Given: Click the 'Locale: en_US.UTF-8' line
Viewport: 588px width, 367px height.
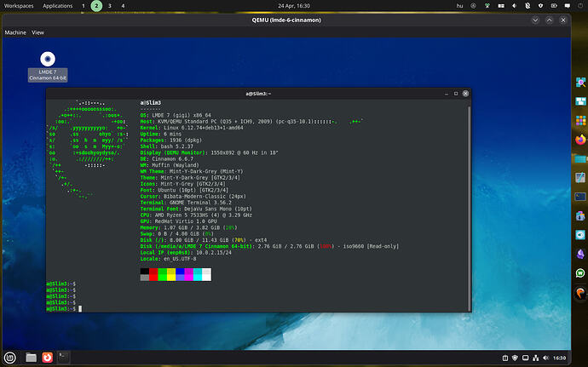Looking at the screenshot, I should [168, 259].
